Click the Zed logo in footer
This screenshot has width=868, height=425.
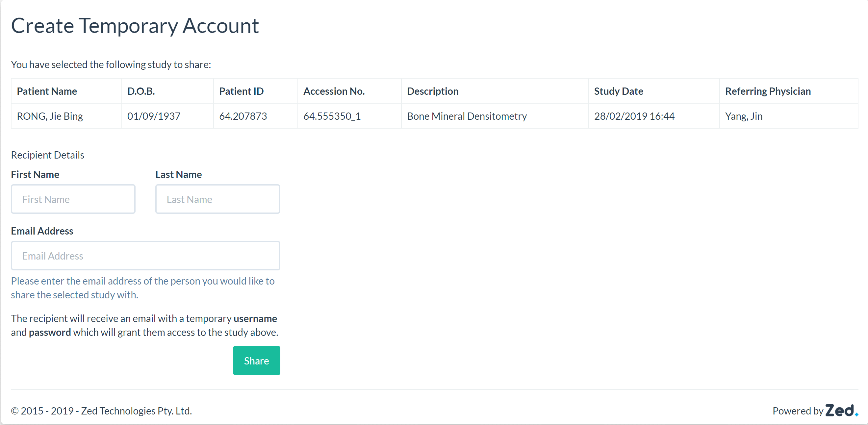click(x=841, y=411)
